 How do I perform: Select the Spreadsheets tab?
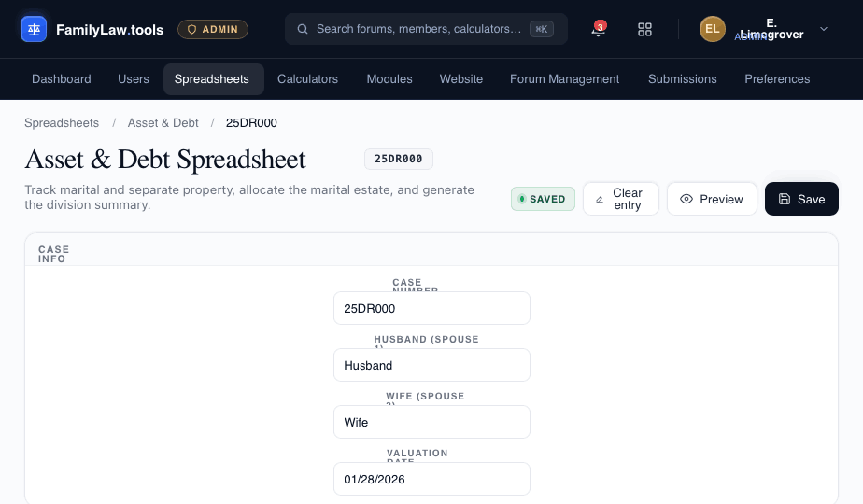tap(212, 79)
